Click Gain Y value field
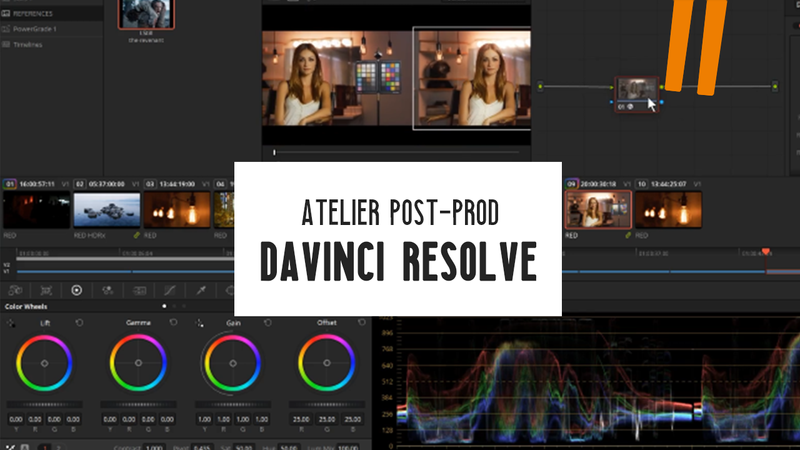The height and width of the screenshot is (450, 800). click(204, 419)
